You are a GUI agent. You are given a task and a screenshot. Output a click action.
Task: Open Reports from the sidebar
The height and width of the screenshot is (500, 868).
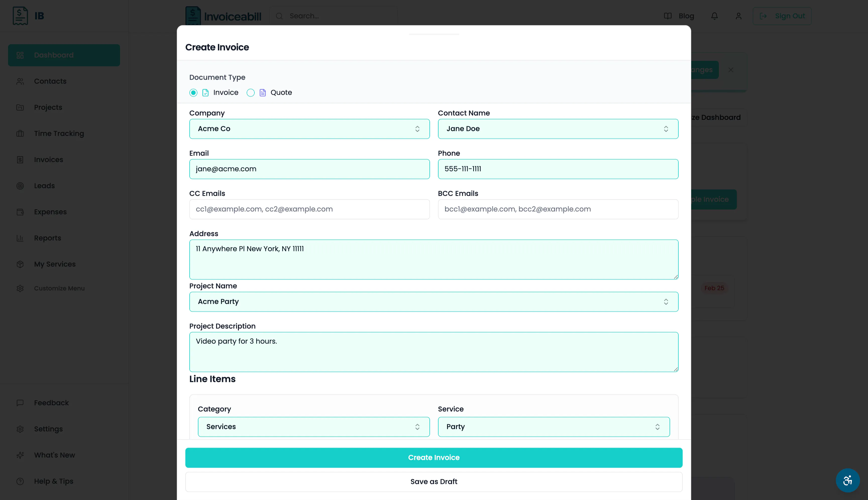point(64,238)
